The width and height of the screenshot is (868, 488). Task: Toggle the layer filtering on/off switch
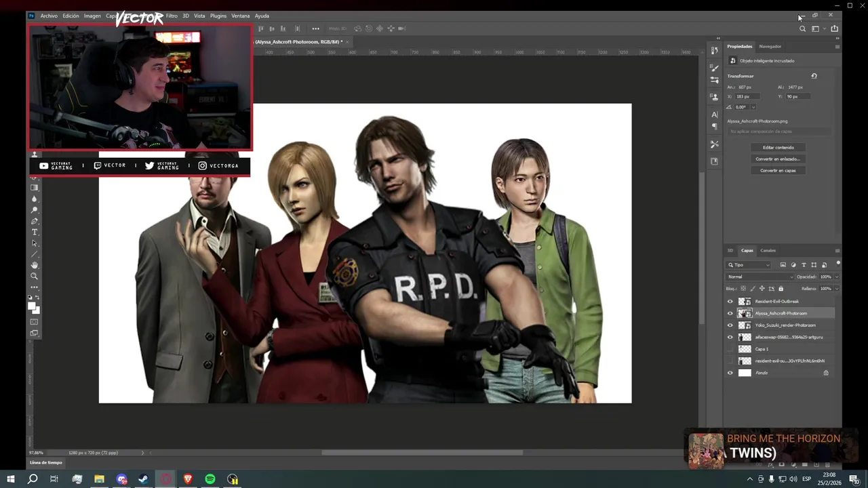[838, 264]
